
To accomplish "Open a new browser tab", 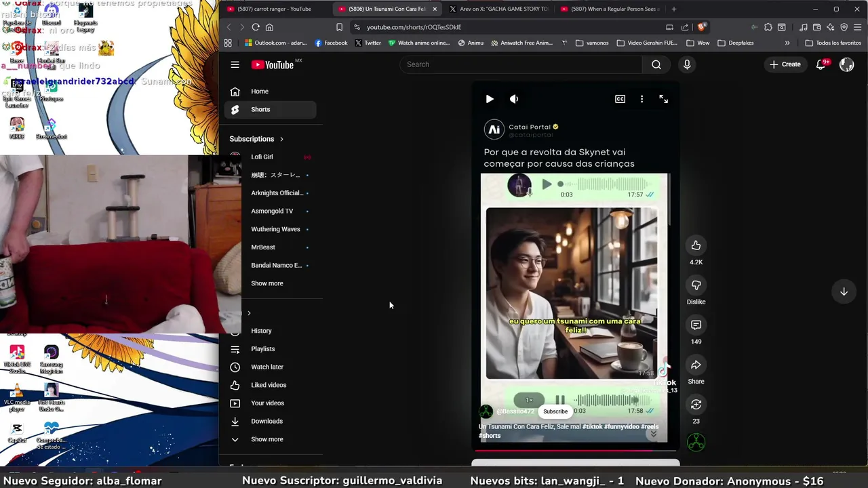I will tap(673, 9).
